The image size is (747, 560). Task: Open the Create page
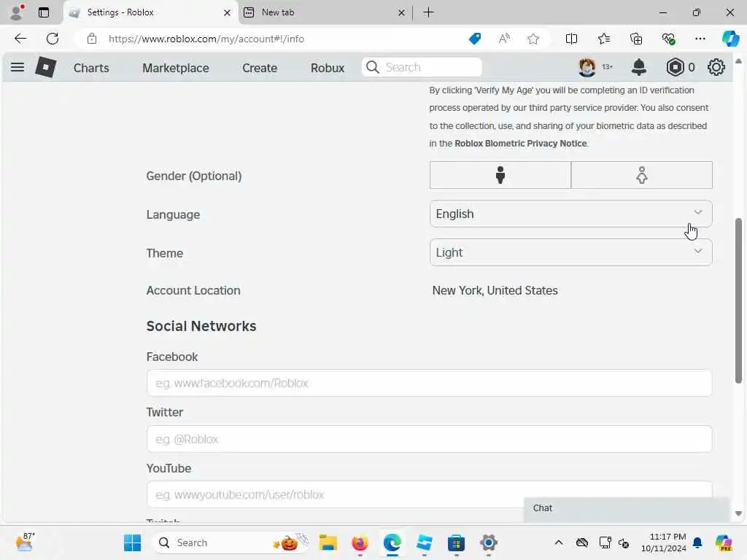tap(260, 68)
